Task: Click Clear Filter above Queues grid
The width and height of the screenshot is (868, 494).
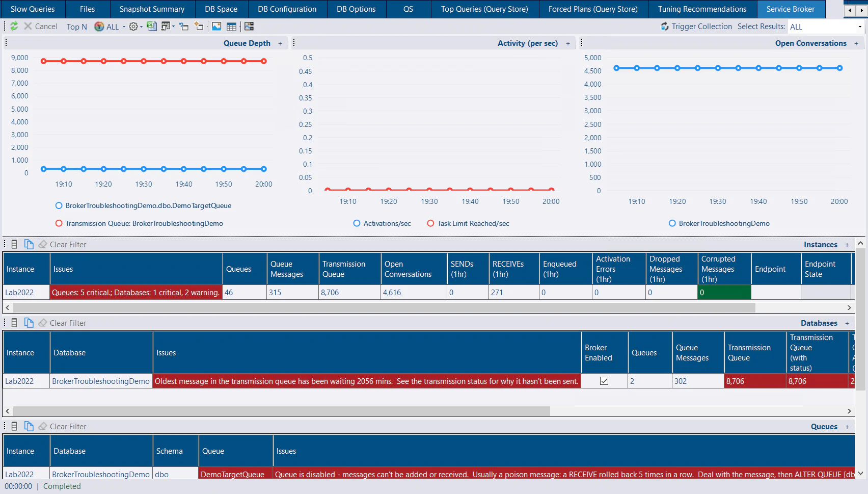Action: (63, 427)
